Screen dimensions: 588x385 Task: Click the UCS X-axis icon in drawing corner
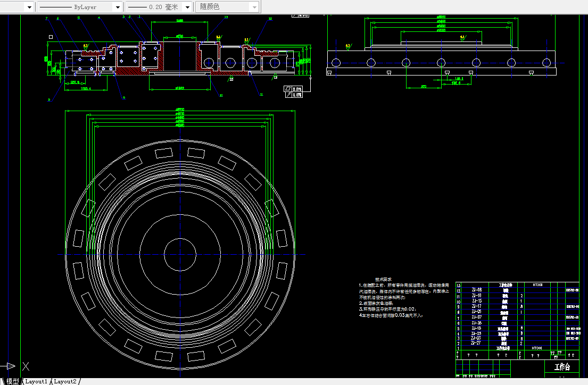click(15, 366)
